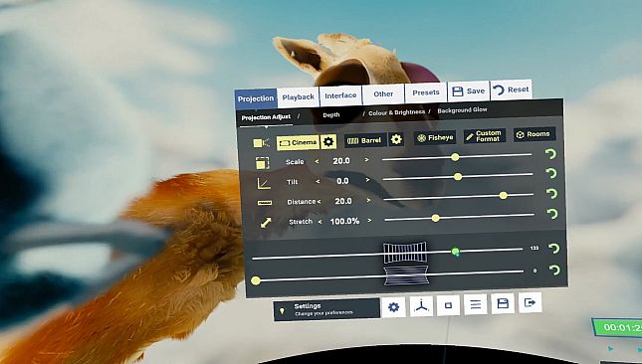Click the Scale value 20.0
Image resolution: width=642 pixels, height=364 pixels.
tap(341, 161)
